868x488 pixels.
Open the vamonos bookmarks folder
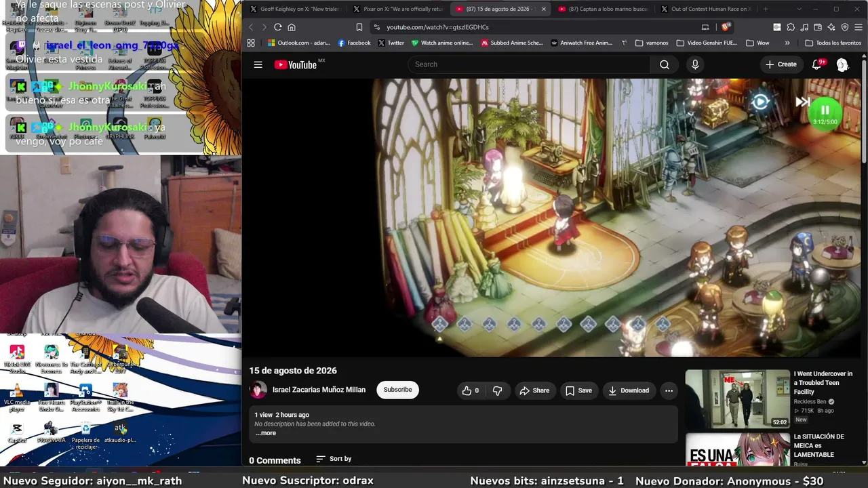coord(652,43)
